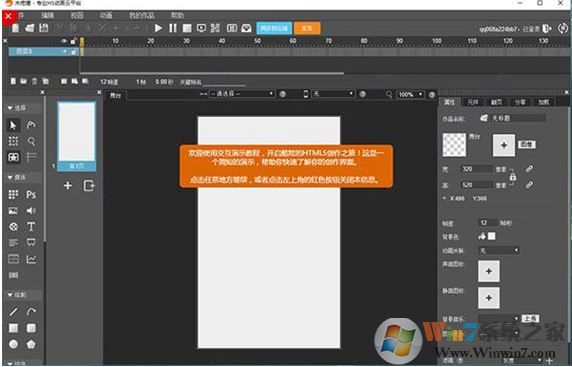Image resolution: width=572 pixels, height=367 pixels.
Task: Select the video film reel tool
Action: pyautogui.click(x=13, y=227)
